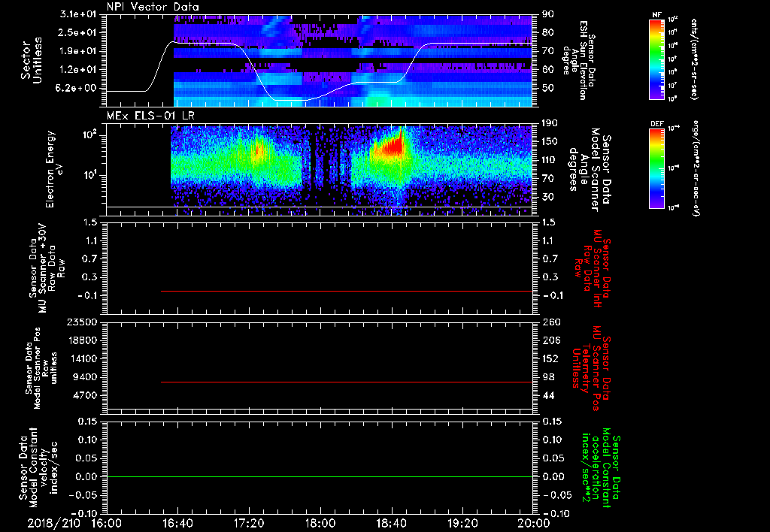Click the red line in the +30V panel
770x532 pixels.
pos(347,291)
